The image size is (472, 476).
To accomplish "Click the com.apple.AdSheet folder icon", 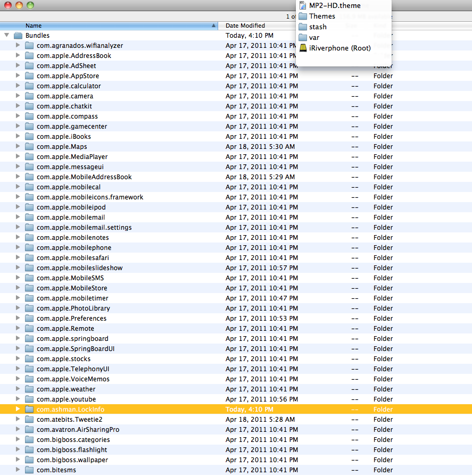I will tap(29, 65).
